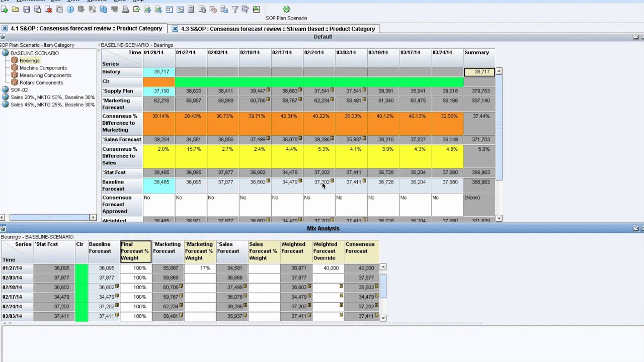This screenshot has height=362, width=644.
Task: Click the note indicator on Sales Forecast 35,937 cell
Action: point(364,138)
